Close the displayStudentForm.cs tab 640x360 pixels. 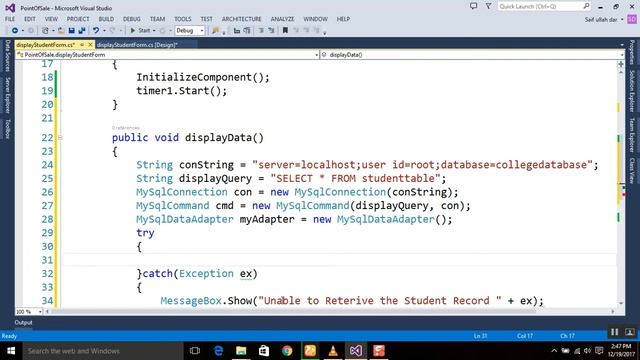point(90,44)
